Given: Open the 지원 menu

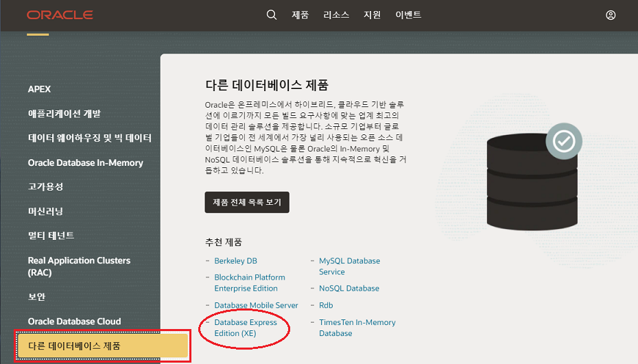Looking at the screenshot, I should coord(372,15).
